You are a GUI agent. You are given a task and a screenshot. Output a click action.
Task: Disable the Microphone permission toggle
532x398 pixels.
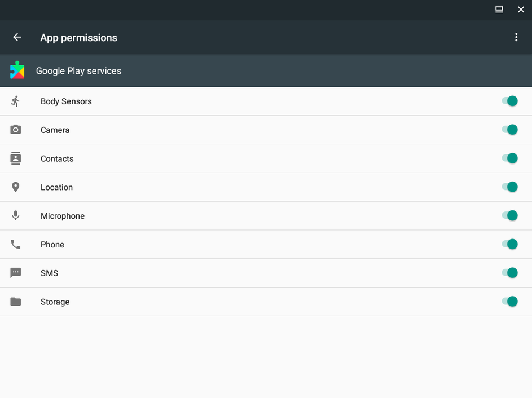pyautogui.click(x=509, y=215)
